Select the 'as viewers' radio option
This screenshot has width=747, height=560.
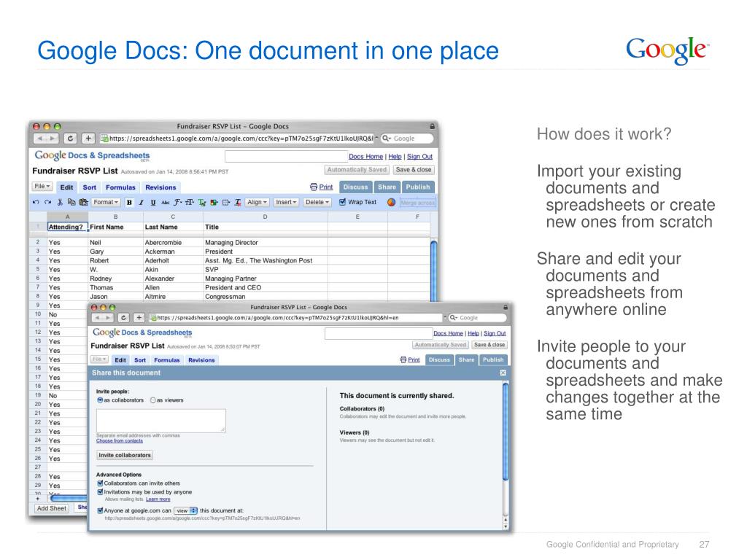153,400
